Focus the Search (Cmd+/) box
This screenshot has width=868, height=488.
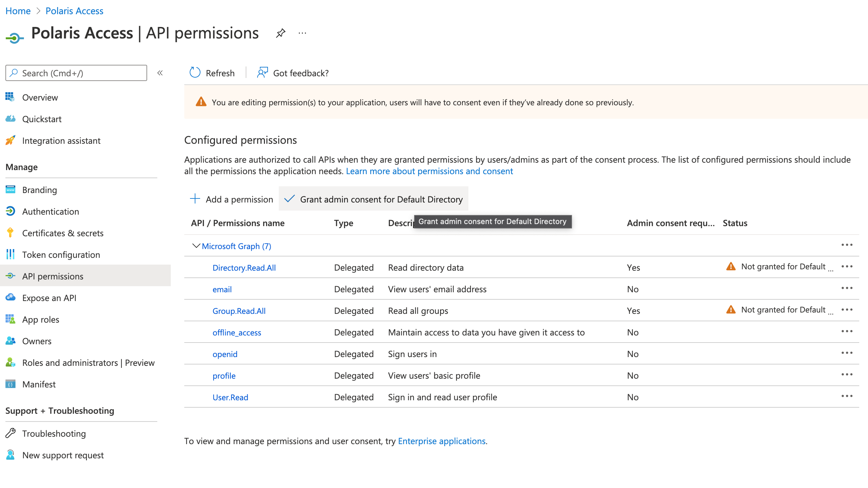pos(76,73)
